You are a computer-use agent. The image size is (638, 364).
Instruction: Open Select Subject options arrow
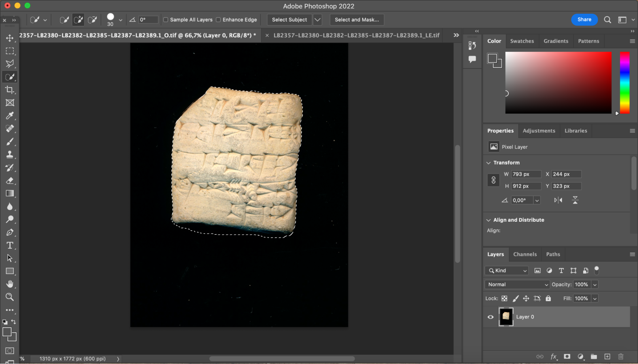318,20
